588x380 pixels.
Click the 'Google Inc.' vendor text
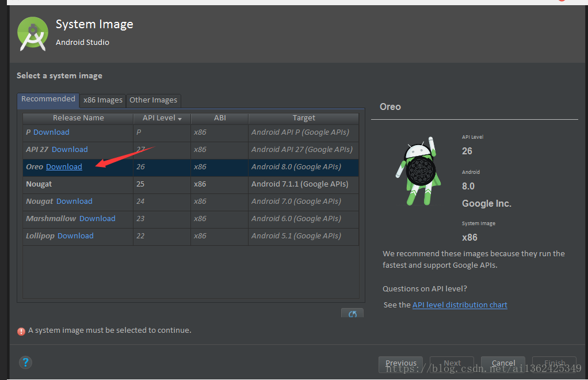(x=487, y=203)
